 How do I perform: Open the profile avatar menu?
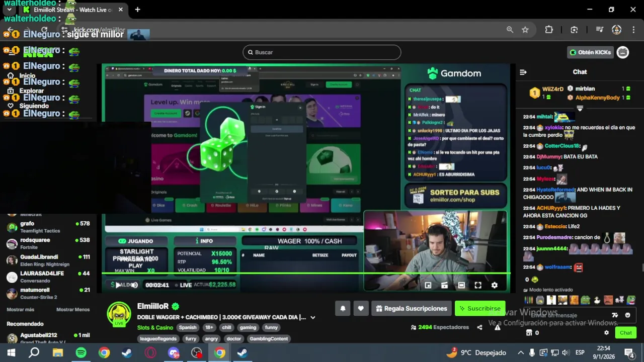(x=623, y=52)
